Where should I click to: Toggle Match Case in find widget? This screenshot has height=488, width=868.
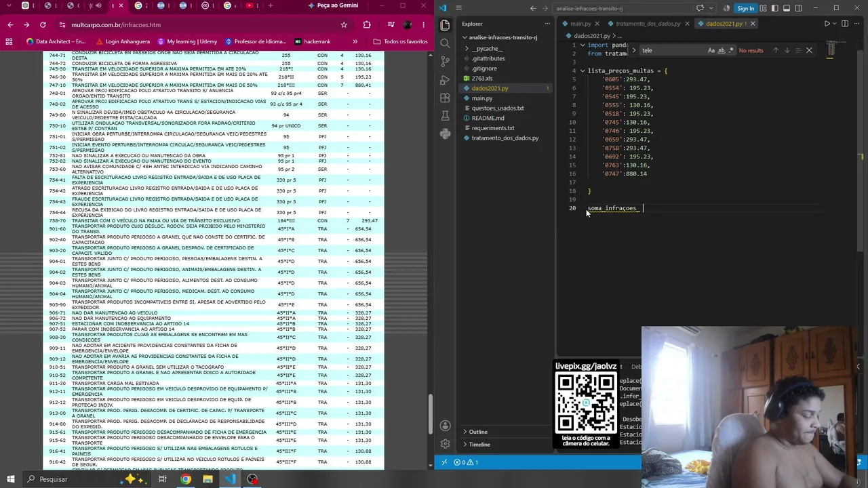(x=711, y=50)
